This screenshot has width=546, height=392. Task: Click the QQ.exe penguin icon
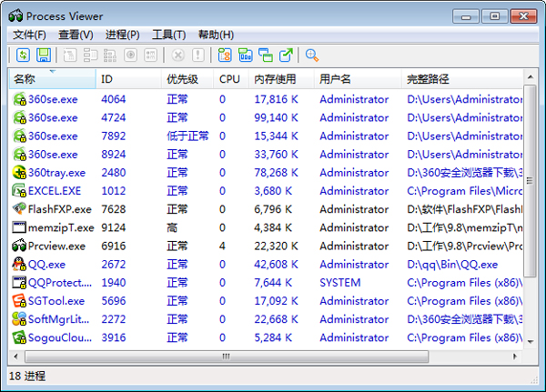tap(19, 265)
